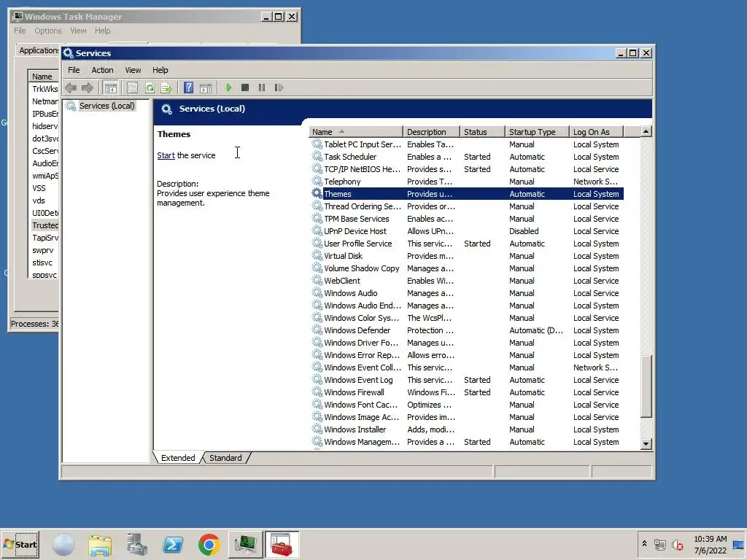Sort services by the Name column header
The height and width of the screenshot is (560, 747).
(x=355, y=132)
